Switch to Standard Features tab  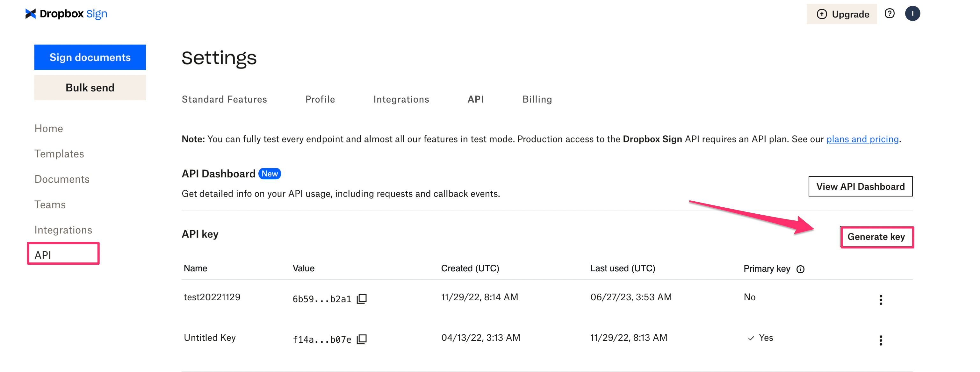pyautogui.click(x=225, y=99)
